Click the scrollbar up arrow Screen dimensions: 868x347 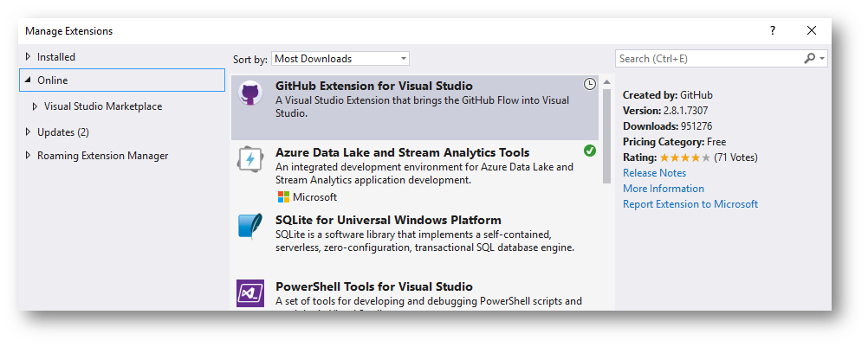point(606,82)
